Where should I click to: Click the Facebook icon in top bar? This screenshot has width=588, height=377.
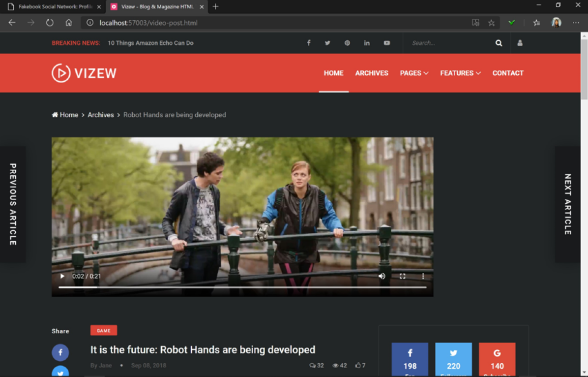click(309, 43)
